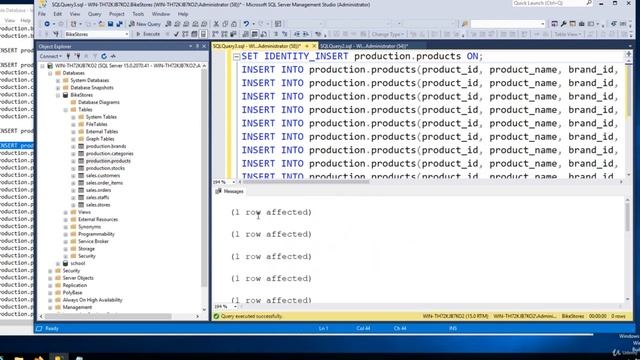This screenshot has height=360, width=640.
Task: Expand the school database node
Action: click(58, 263)
